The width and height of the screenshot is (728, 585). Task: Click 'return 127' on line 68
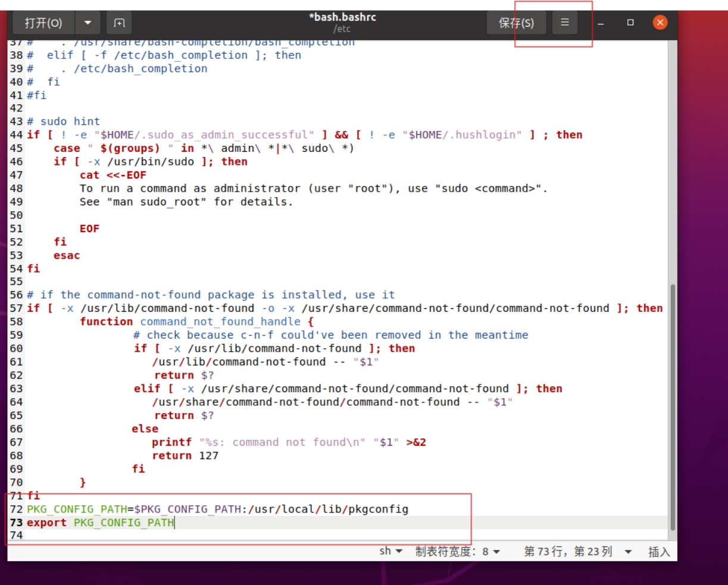point(185,455)
